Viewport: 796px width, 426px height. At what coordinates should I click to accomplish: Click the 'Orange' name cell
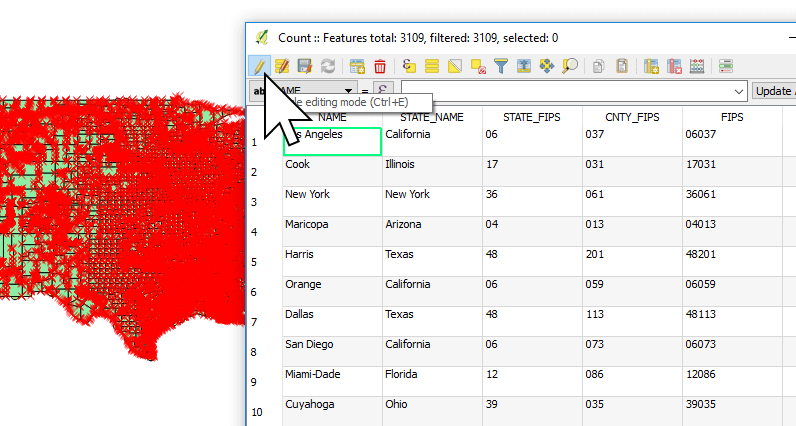[x=332, y=291]
